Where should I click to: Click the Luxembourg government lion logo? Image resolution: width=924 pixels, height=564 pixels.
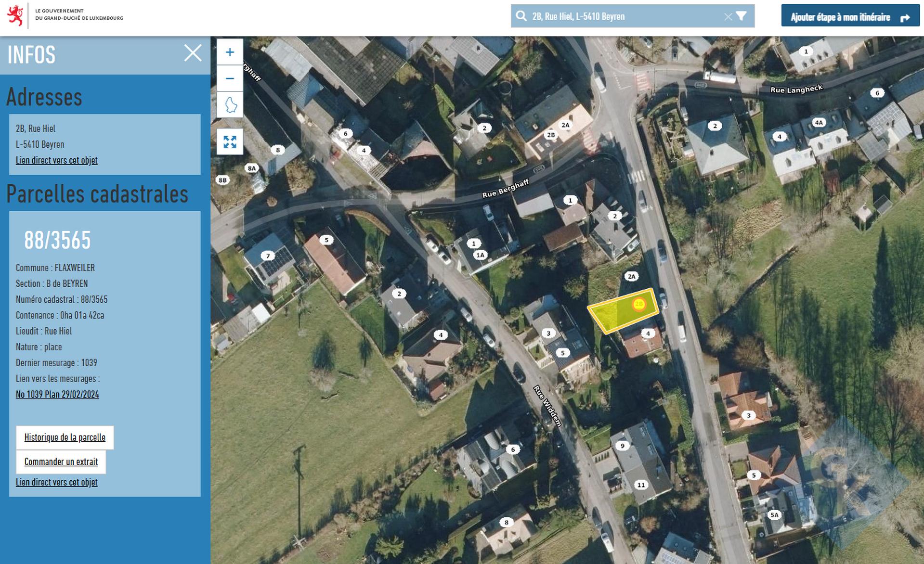pyautogui.click(x=15, y=15)
